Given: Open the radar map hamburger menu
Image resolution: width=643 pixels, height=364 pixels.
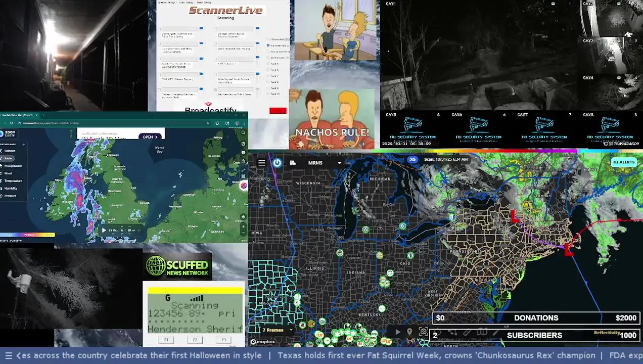Looking at the screenshot, I should pos(261,163).
